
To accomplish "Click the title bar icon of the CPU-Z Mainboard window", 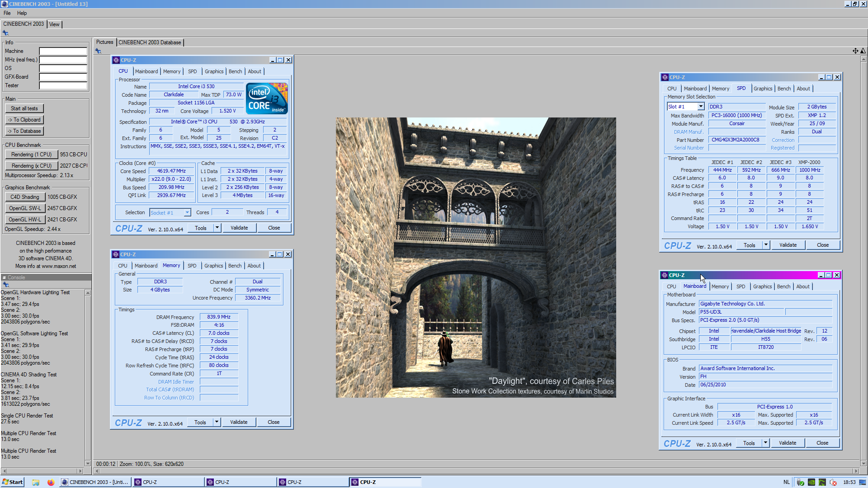I will coord(665,275).
